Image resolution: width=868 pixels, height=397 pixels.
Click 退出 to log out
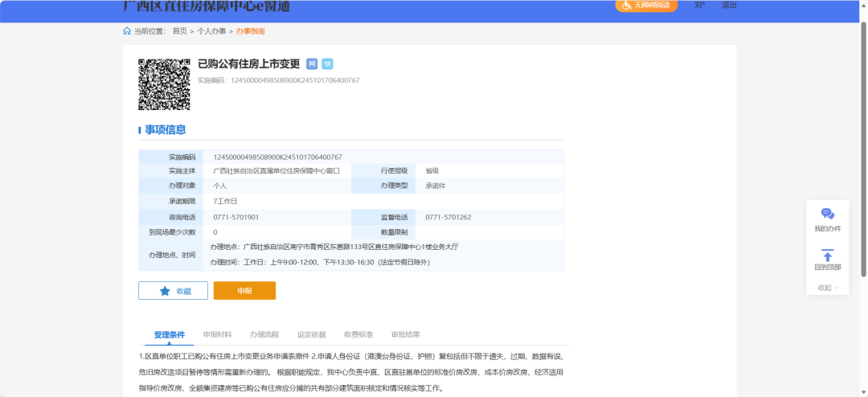pos(728,5)
